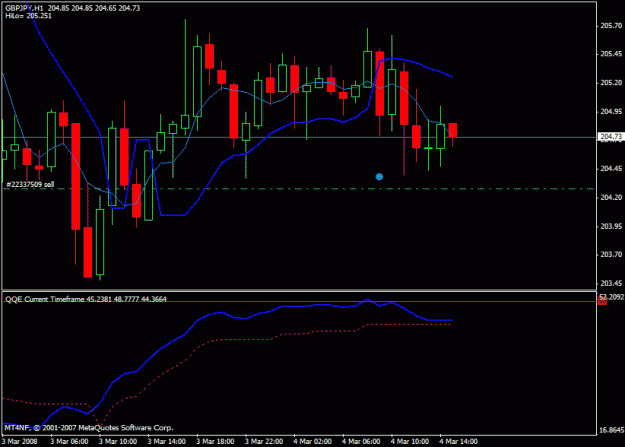Click the 204.45 price axis label

pos(611,169)
